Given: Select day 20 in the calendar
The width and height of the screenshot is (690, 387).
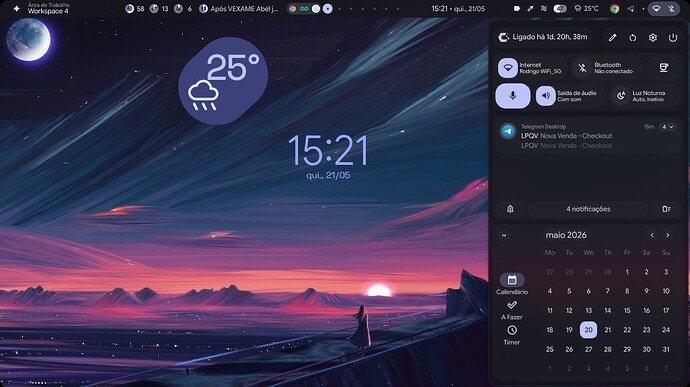Looking at the screenshot, I should (x=588, y=330).
